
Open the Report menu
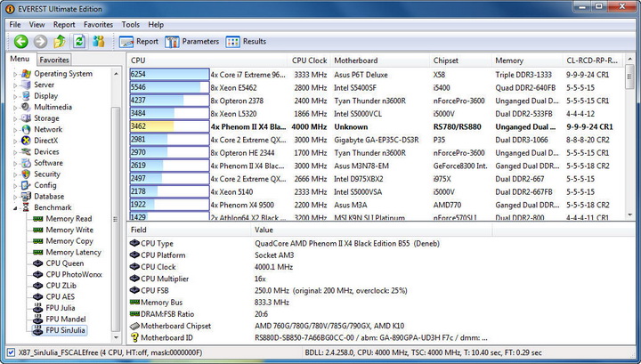64,25
